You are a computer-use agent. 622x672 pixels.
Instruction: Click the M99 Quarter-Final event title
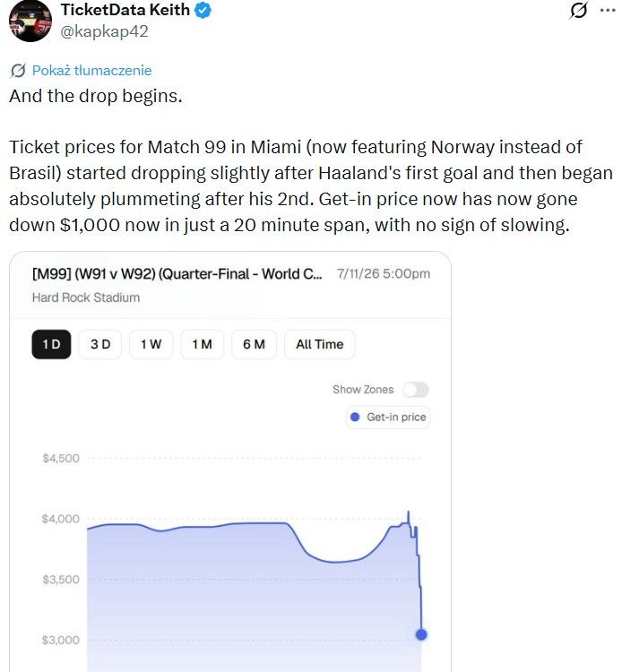(x=177, y=274)
